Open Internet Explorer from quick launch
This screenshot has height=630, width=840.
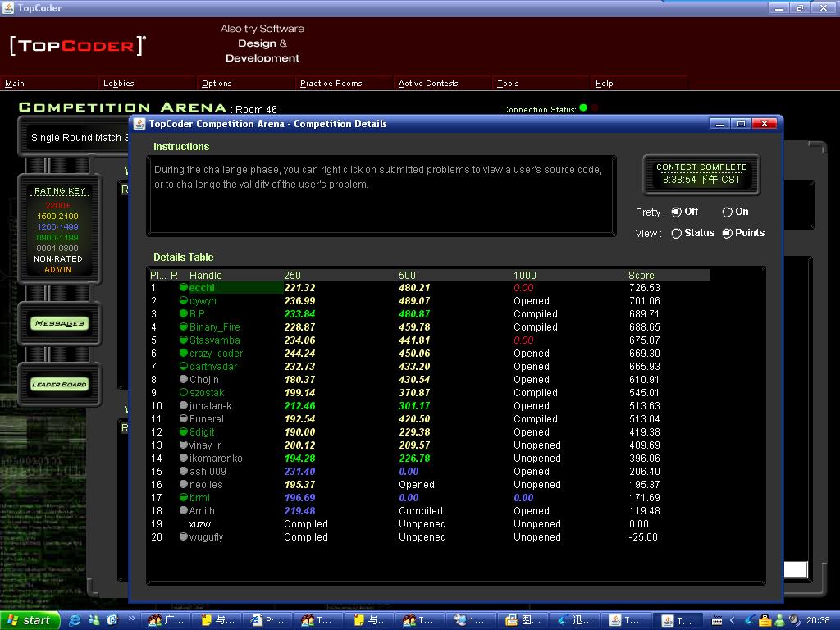pyautogui.click(x=75, y=620)
